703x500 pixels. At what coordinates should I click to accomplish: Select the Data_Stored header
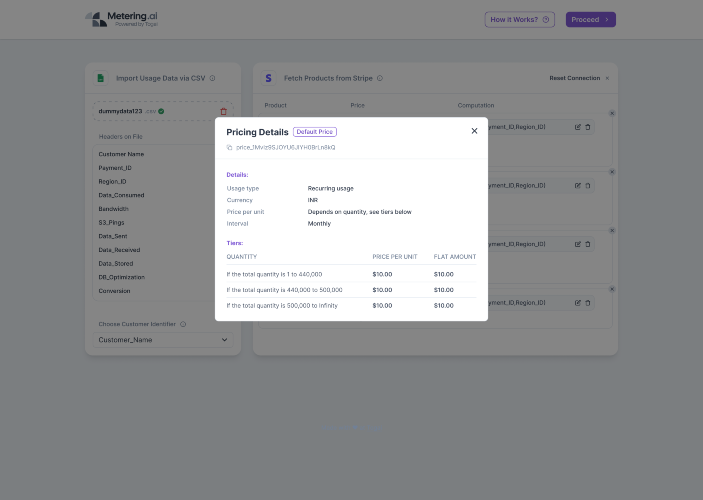[116, 264]
